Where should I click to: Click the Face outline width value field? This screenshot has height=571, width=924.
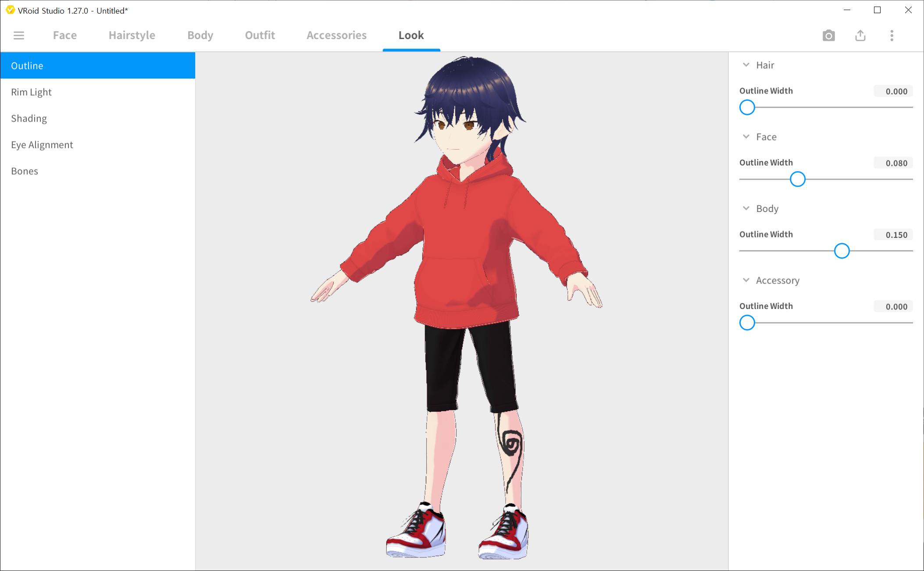pos(893,163)
